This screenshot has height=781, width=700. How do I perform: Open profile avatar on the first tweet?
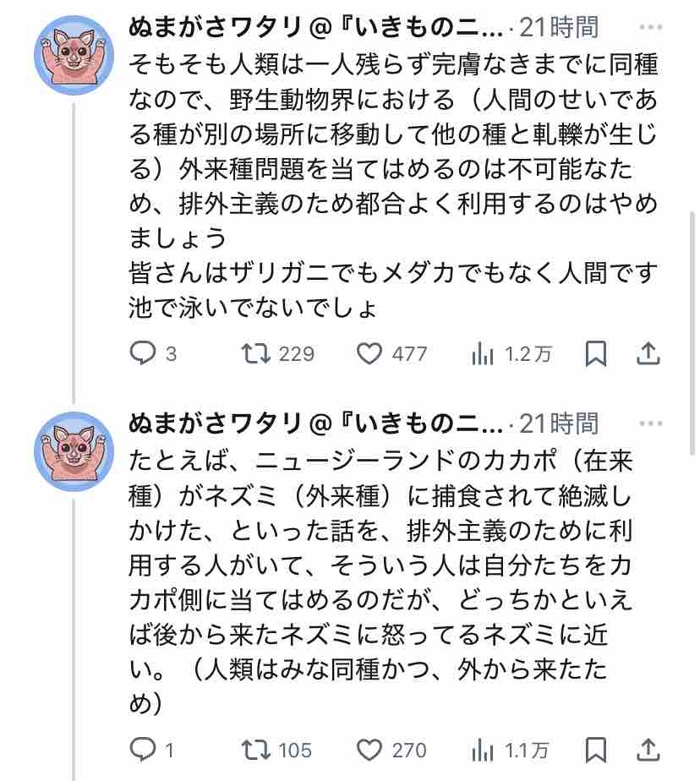point(74,56)
